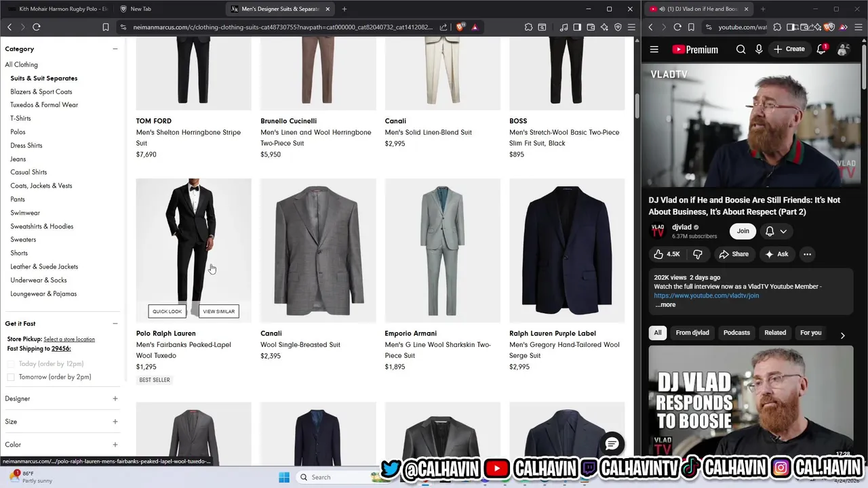Open Canali Wool Single-Breasted Suit image
Screen dimensions: 868x488
point(318,251)
